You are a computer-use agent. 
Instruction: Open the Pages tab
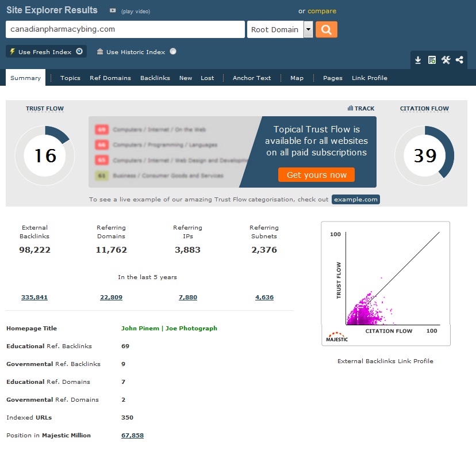click(x=333, y=78)
